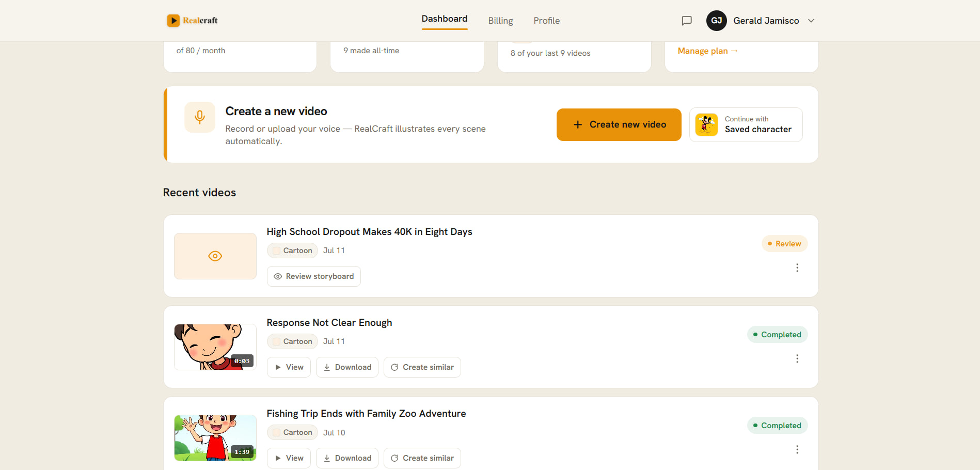
Task: Click the GJ avatar circle
Action: pyautogui.click(x=717, y=21)
